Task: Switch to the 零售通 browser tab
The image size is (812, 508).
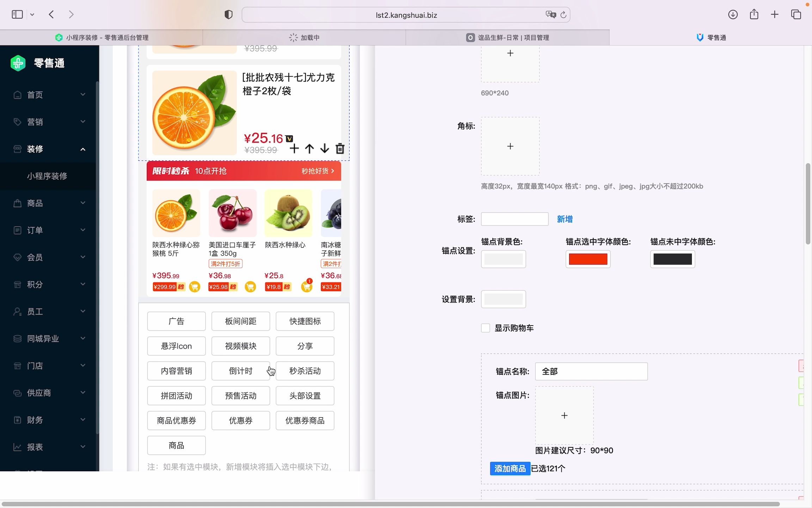Action: pyautogui.click(x=710, y=37)
